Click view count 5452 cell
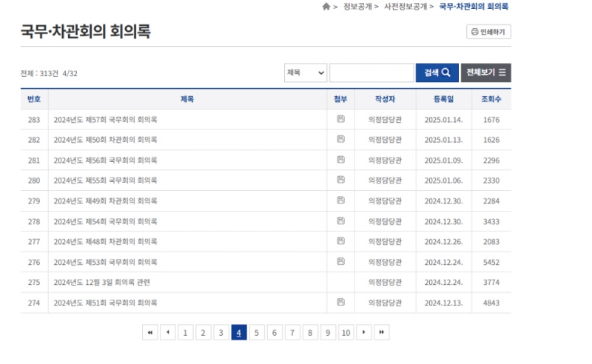 pyautogui.click(x=491, y=262)
